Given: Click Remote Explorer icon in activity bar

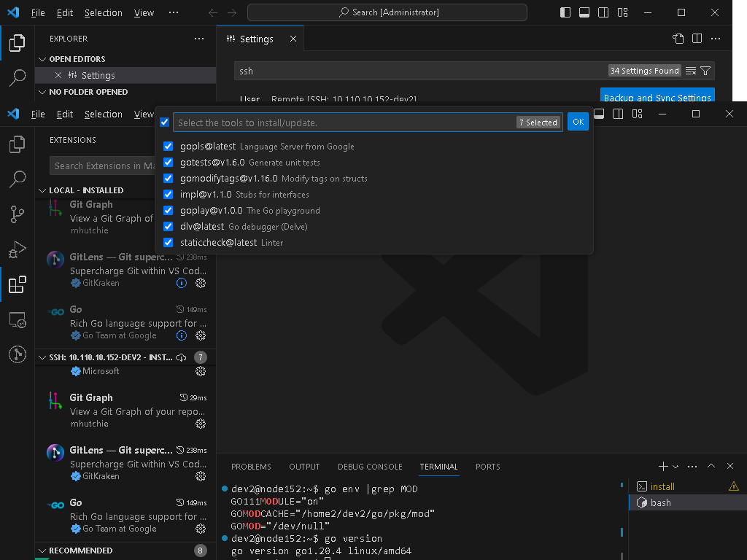Looking at the screenshot, I should (18, 319).
